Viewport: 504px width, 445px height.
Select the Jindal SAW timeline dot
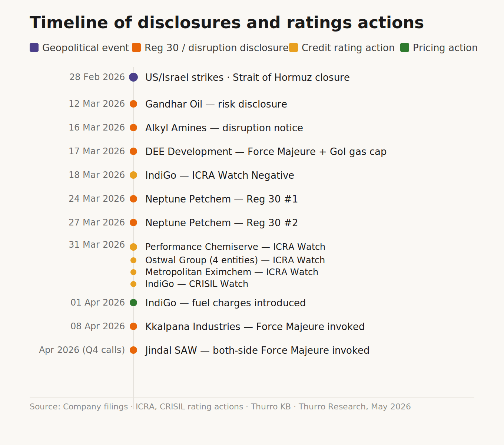133,350
